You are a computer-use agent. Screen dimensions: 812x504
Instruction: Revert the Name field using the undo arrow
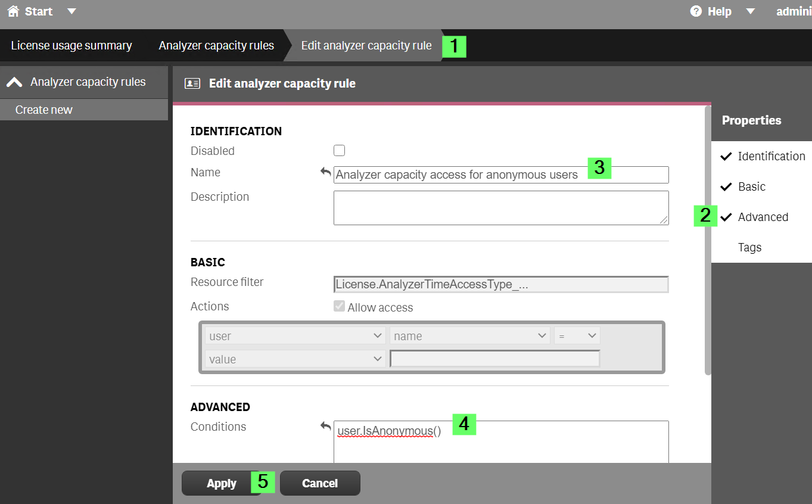(x=325, y=171)
